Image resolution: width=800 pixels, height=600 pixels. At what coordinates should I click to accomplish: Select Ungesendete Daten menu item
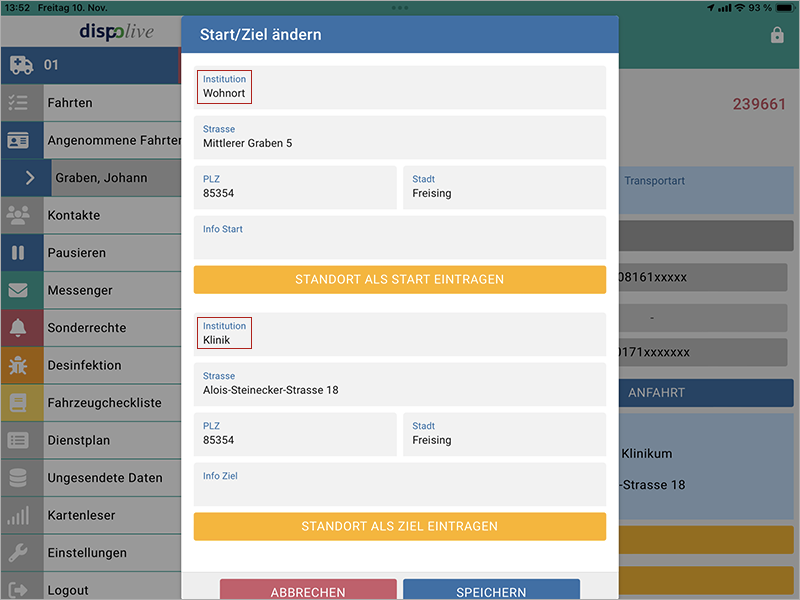(105, 478)
